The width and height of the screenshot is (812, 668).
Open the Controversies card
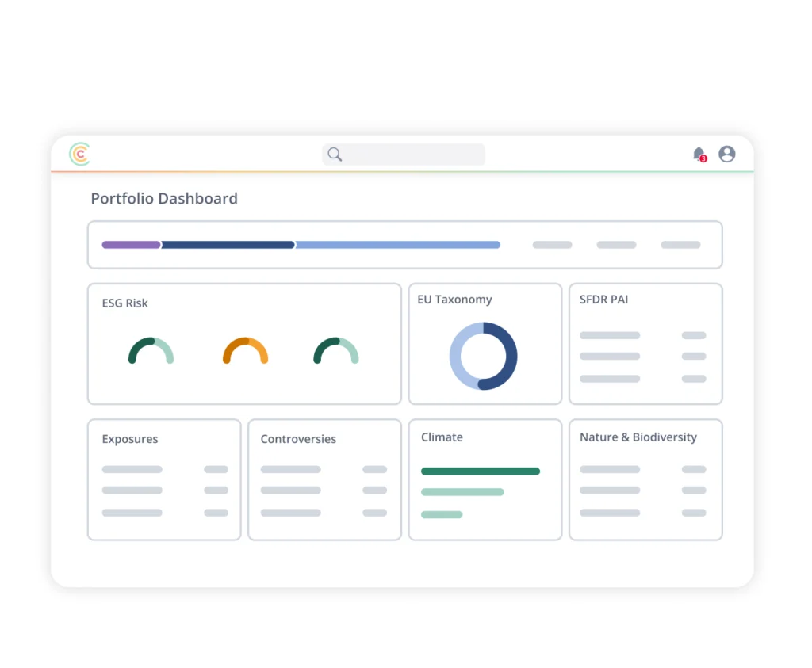coord(324,479)
